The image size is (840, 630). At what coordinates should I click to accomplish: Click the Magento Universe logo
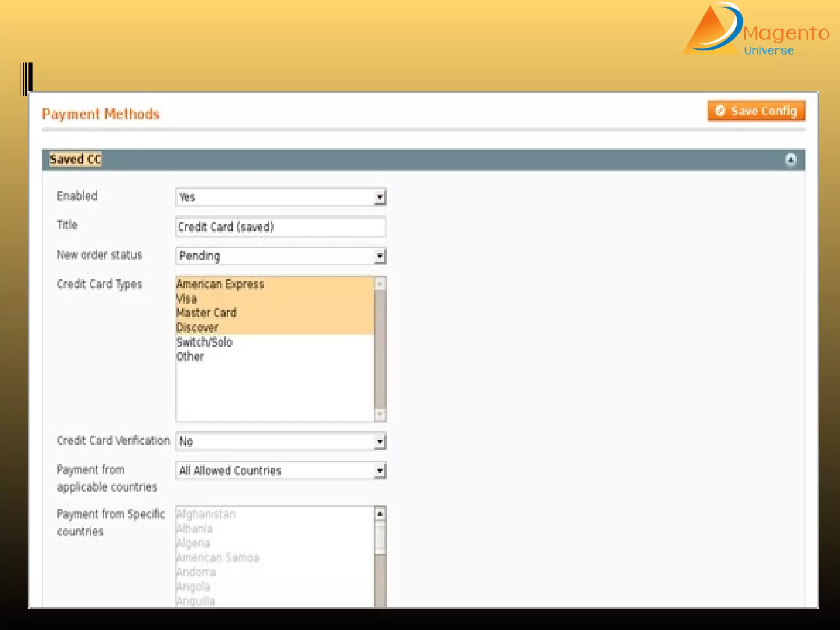755,30
